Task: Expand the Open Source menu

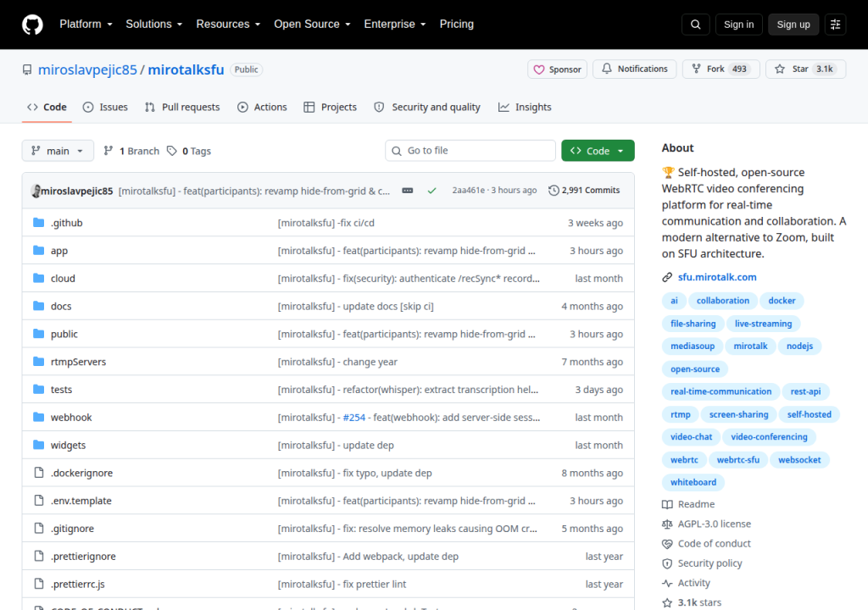Action: tap(312, 25)
